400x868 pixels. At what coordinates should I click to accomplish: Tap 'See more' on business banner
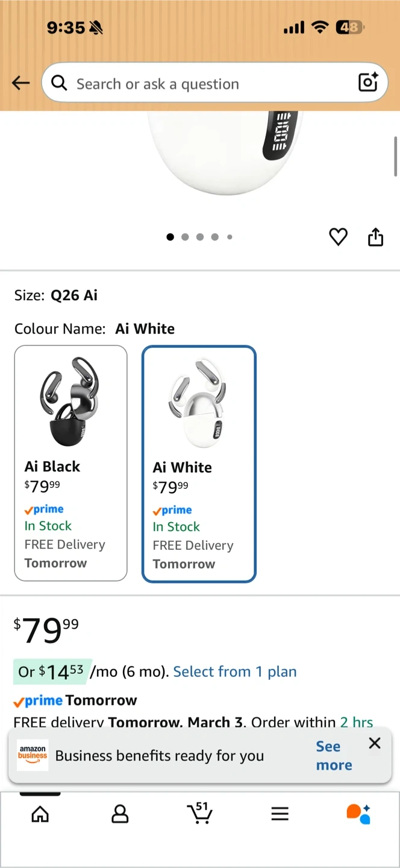point(334,756)
